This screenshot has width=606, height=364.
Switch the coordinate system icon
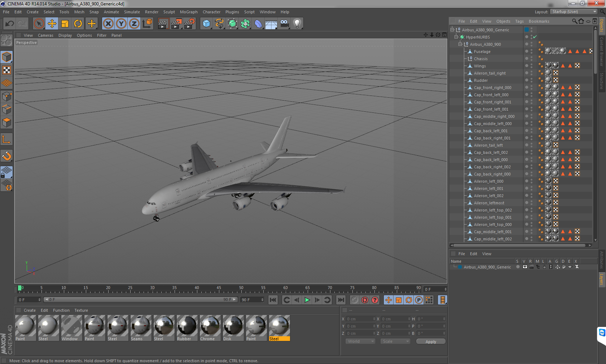click(147, 24)
